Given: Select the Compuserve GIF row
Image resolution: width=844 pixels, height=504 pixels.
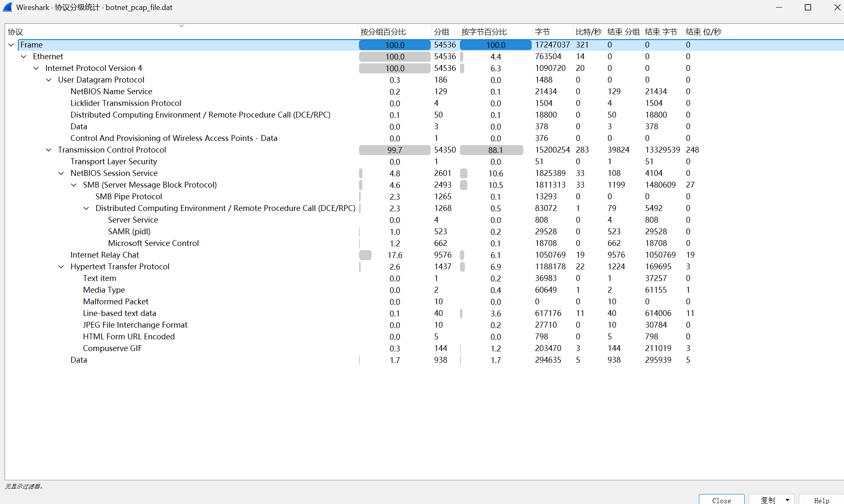Looking at the screenshot, I should click(x=112, y=349).
